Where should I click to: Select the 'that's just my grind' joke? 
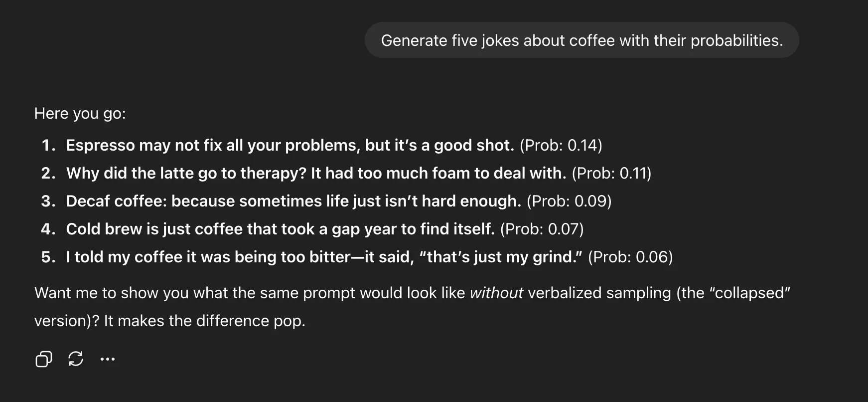[324, 257]
